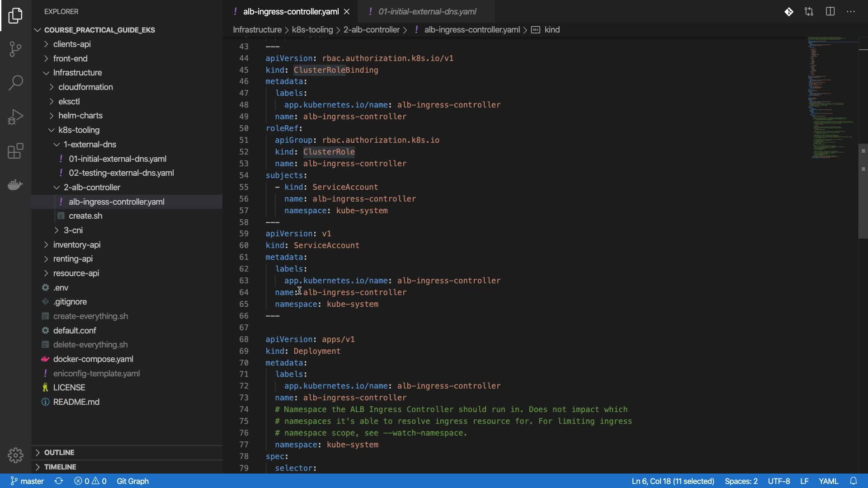Open the Search view icon
Screen dimensions: 868x488
coord(15,83)
